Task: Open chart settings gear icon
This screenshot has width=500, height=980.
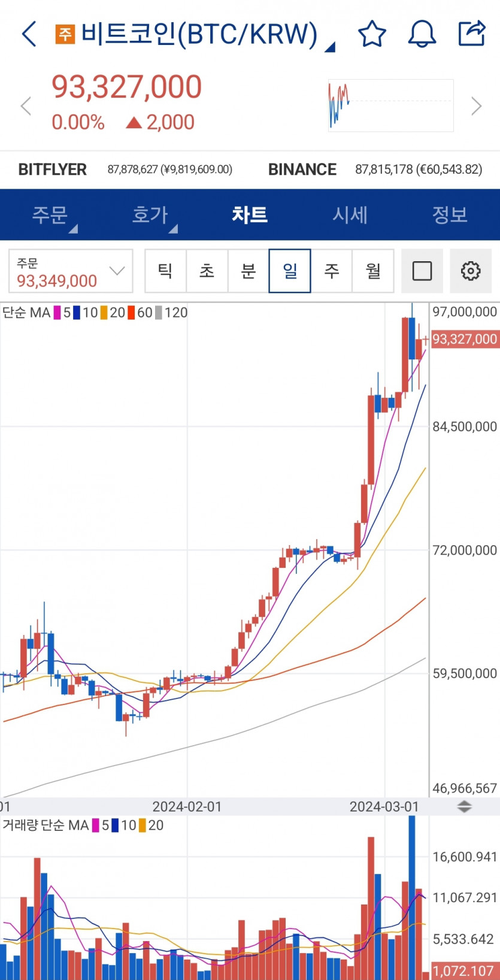Action: point(471,271)
